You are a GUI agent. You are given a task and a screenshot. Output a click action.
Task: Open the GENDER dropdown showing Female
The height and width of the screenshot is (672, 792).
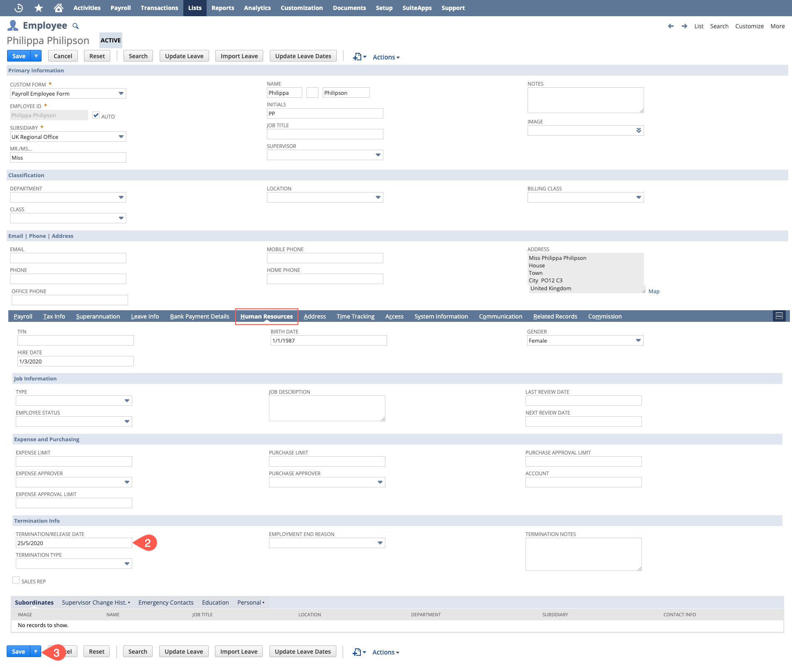pos(638,340)
